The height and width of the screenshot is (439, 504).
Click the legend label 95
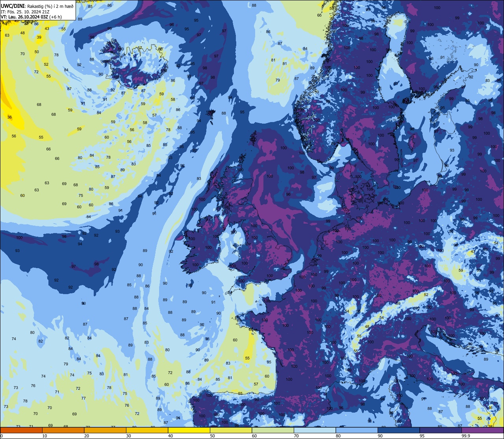pyautogui.click(x=422, y=436)
